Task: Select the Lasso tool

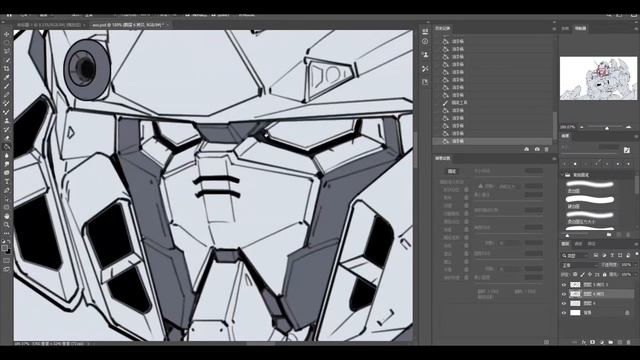Action: pos(7,51)
